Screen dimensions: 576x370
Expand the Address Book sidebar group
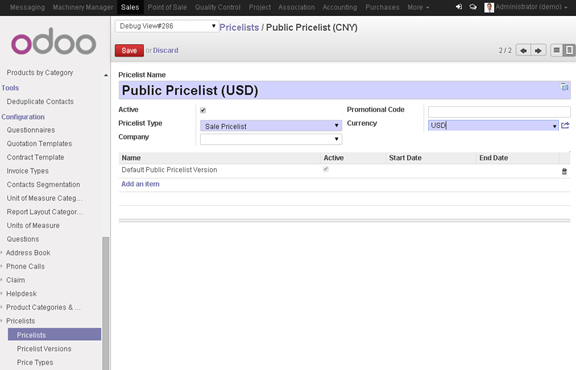pos(28,253)
